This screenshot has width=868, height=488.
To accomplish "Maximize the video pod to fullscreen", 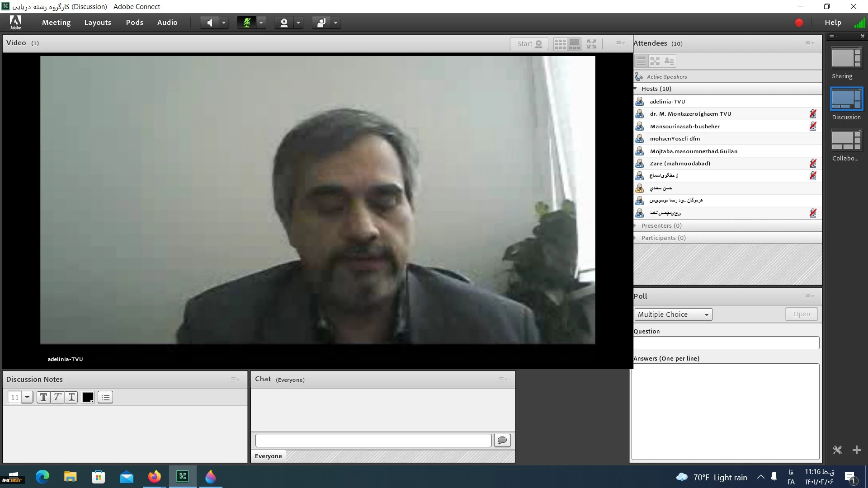I will point(592,44).
